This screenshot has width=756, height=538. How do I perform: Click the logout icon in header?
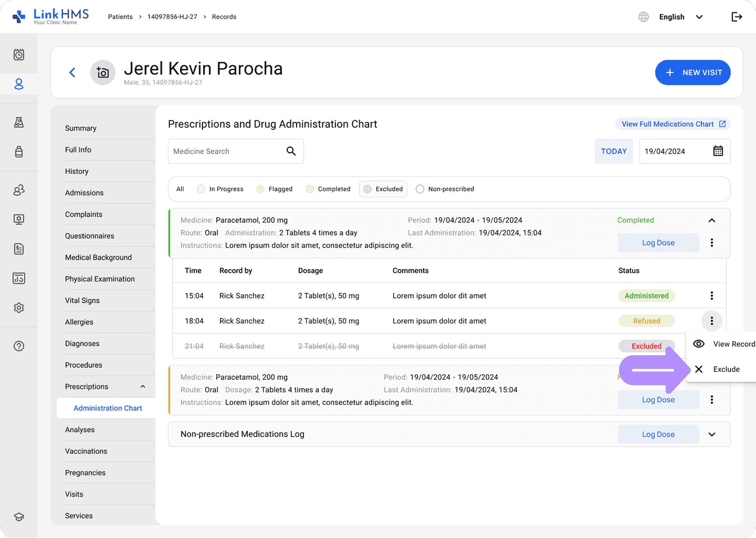click(x=736, y=17)
